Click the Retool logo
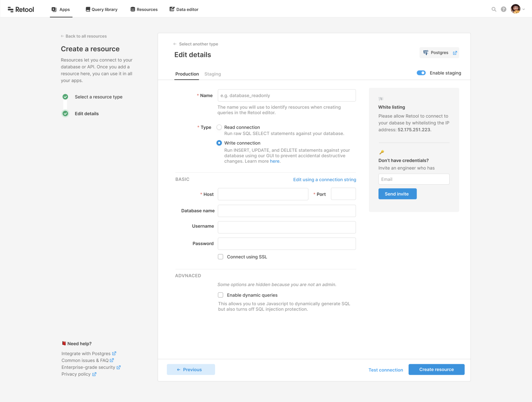Viewport: 532px width, 402px height. 21,9
